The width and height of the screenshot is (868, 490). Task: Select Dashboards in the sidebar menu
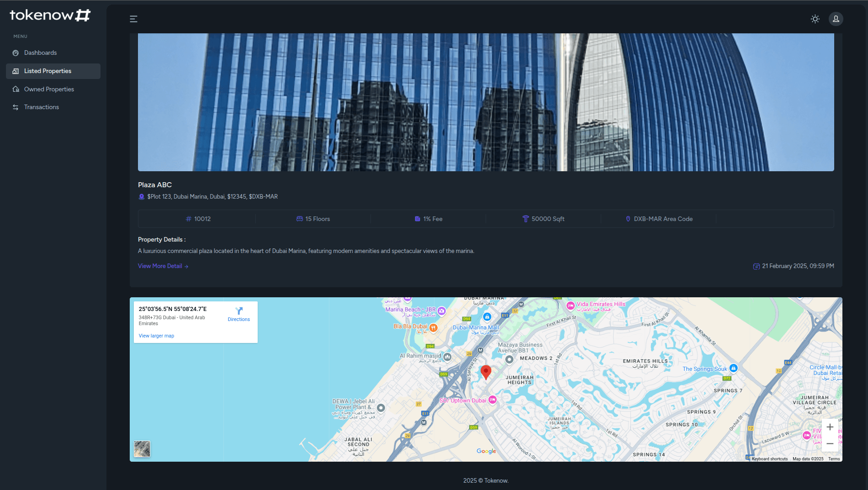click(x=40, y=53)
